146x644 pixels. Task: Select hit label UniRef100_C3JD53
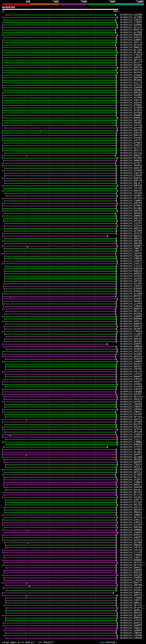coord(131,334)
